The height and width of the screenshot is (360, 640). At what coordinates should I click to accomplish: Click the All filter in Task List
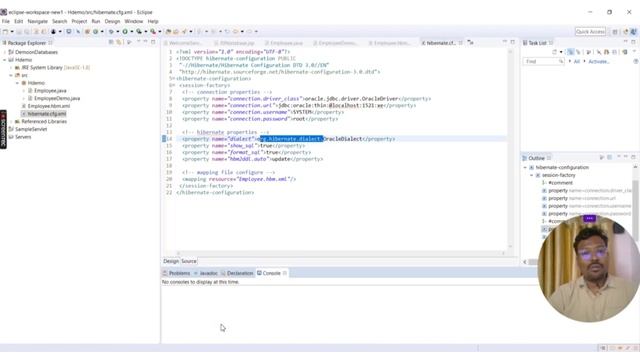(x=577, y=61)
